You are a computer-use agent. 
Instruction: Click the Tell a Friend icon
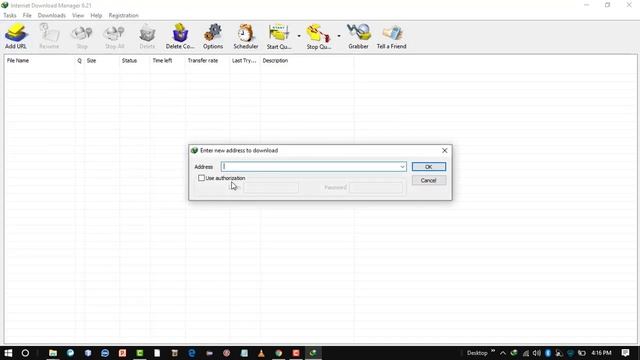[391, 36]
